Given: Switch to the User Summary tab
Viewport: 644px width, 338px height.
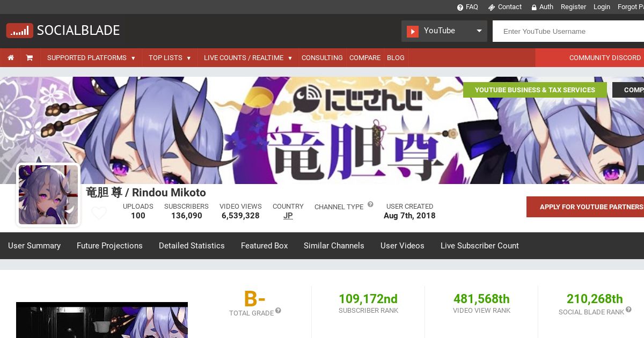Looking at the screenshot, I should point(34,246).
